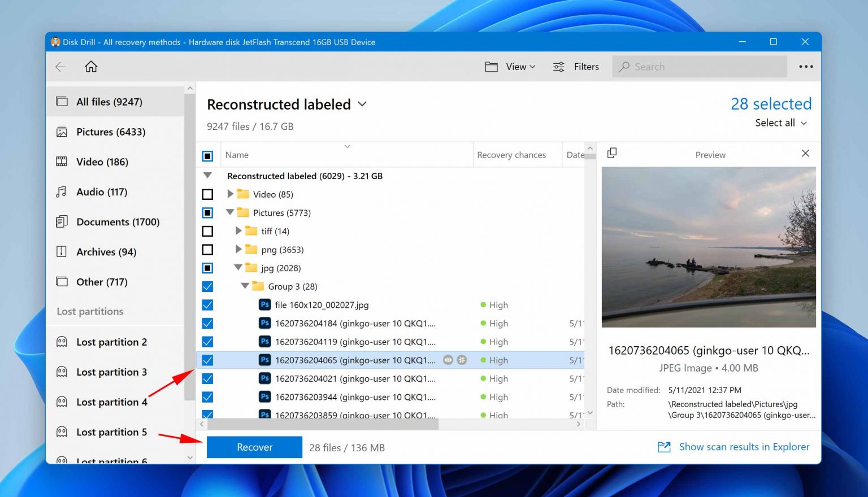
Task: Click the preview thumbnail of the beach photo
Action: (x=709, y=247)
